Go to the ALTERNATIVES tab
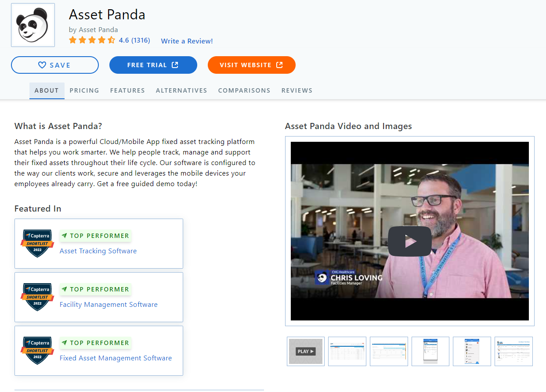 181,90
